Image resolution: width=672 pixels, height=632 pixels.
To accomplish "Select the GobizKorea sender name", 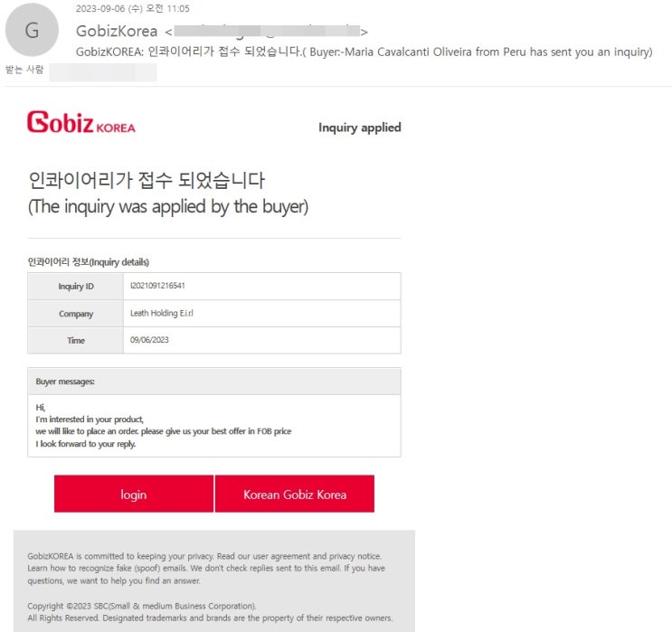I will (x=117, y=31).
